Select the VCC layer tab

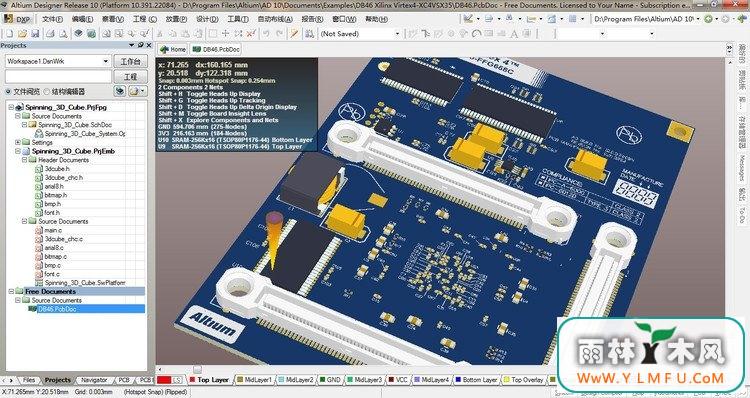click(397, 380)
